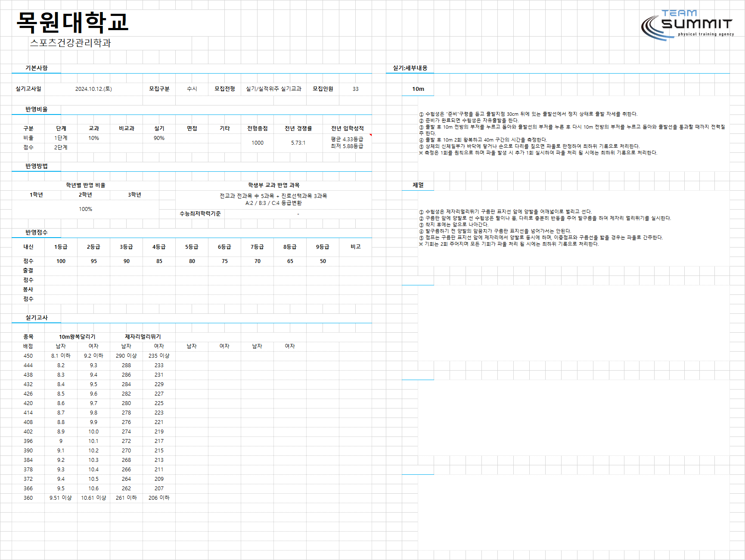
Task: Select the 10m왕복달리기 column header
Action: [77, 337]
